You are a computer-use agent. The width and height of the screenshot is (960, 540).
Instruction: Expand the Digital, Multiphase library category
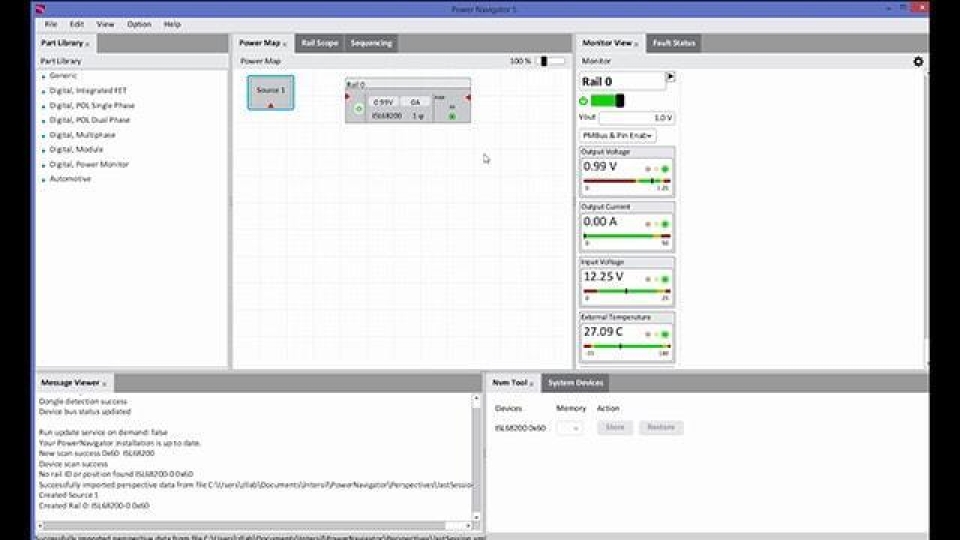click(x=82, y=135)
